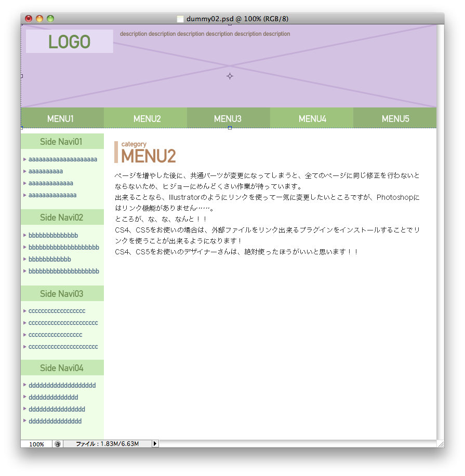Click the document proxy icon beside dummy02.psd title
The width and height of the screenshot is (465, 476).
[x=180, y=18]
